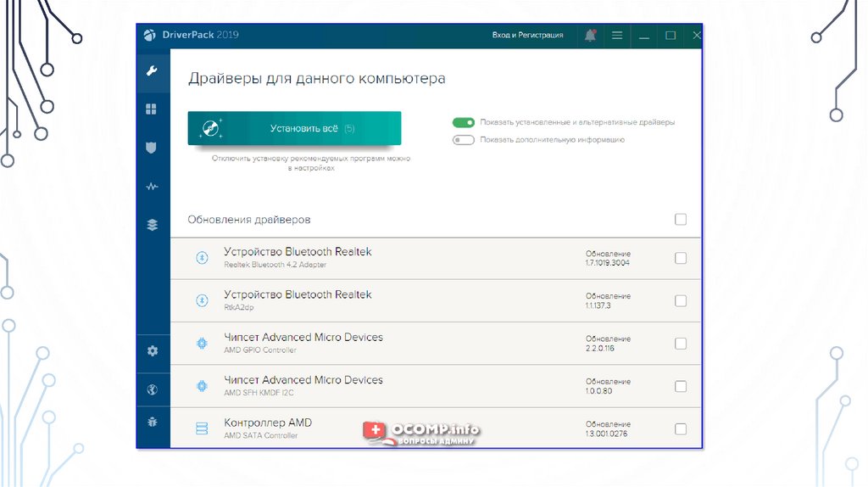Viewport: 868px width, 487px height.
Task: Check the AMD SATA Controller checkbox
Action: [681, 428]
